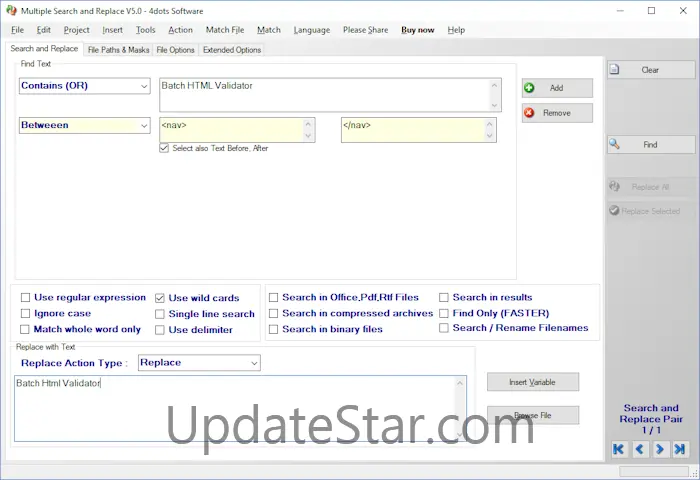Viewport: 700px width, 480px height.
Task: Click up arrow of replace text scrollbar
Action: pyautogui.click(x=460, y=383)
